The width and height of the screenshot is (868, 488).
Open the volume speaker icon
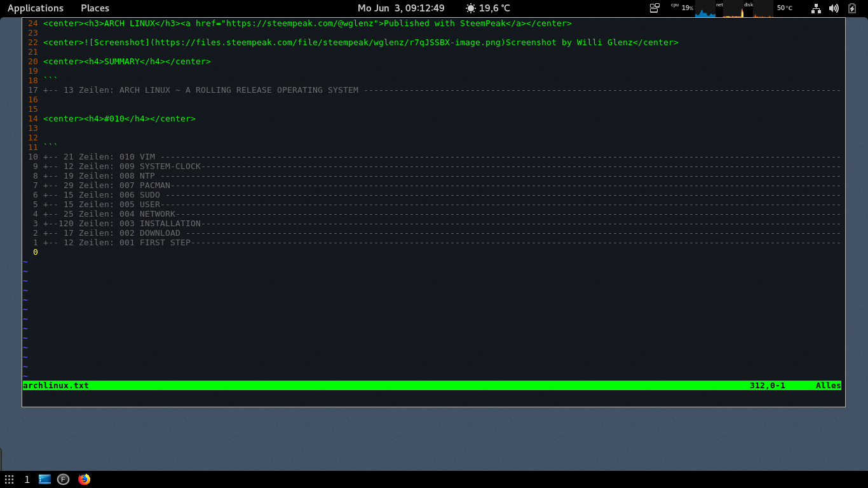tap(834, 8)
